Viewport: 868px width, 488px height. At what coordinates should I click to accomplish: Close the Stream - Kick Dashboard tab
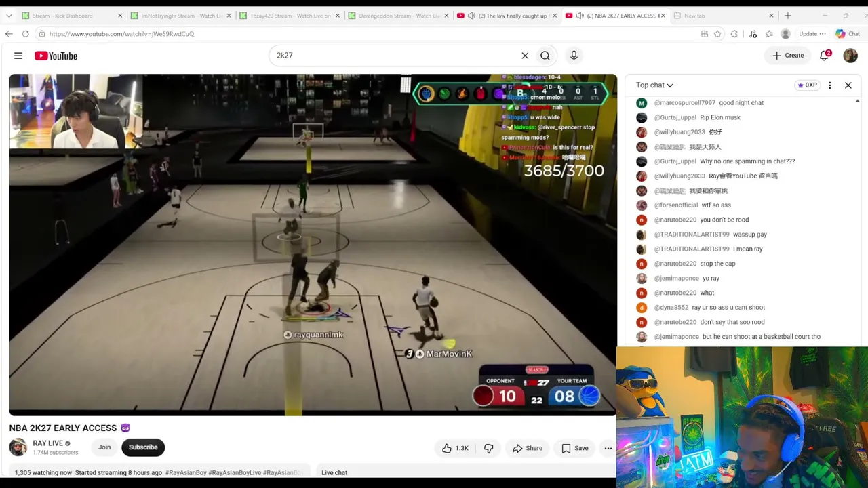click(120, 16)
